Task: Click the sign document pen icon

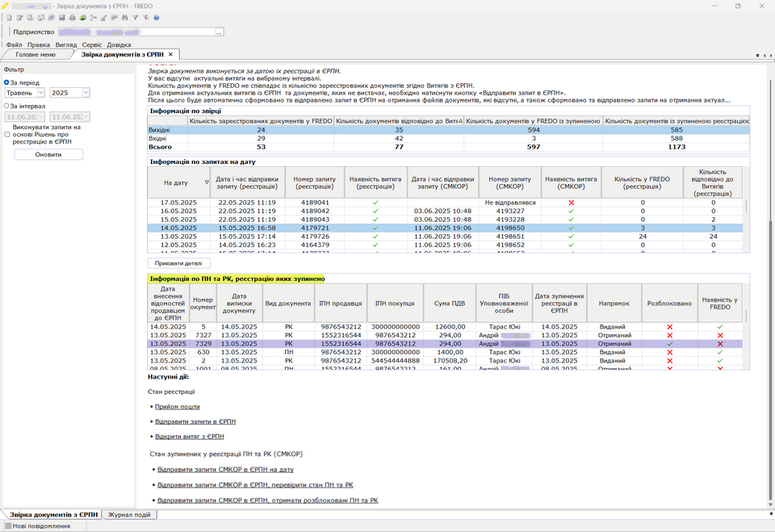Action: tap(104, 17)
